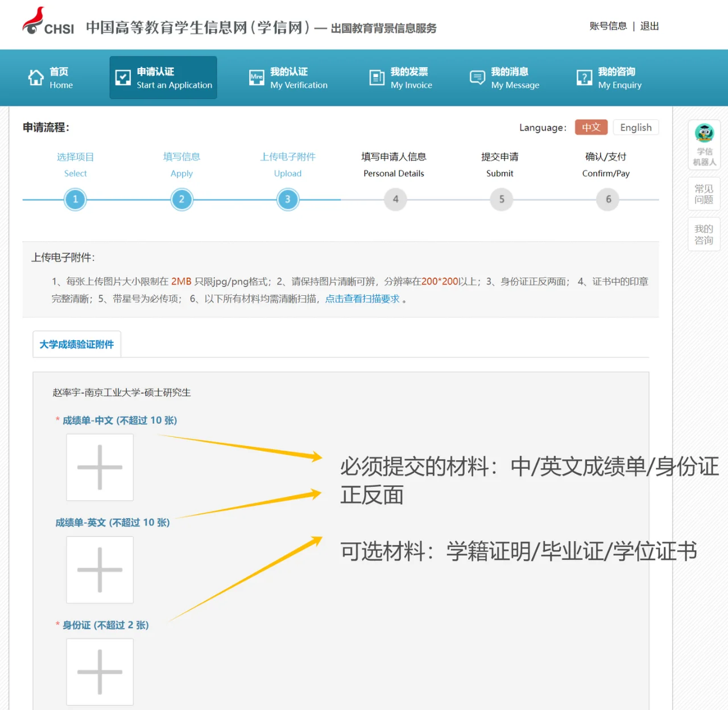Click the My Invoice document icon
The image size is (728, 710).
[x=377, y=77]
